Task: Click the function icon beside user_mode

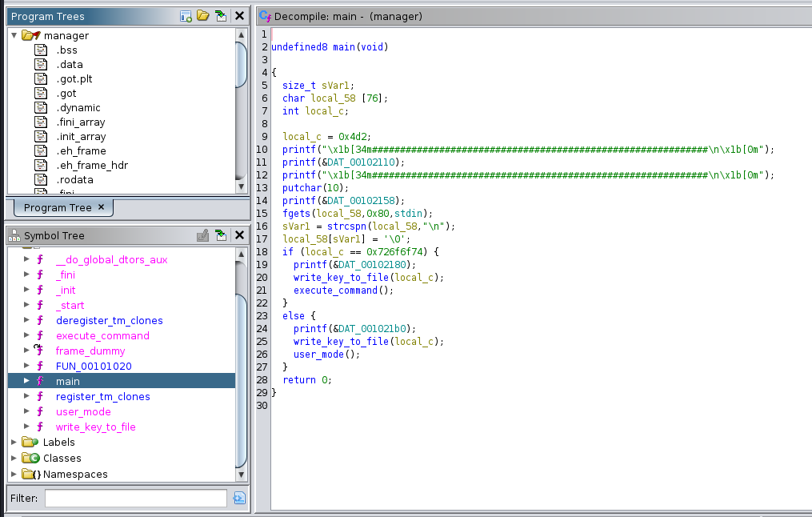Action: [x=40, y=411]
